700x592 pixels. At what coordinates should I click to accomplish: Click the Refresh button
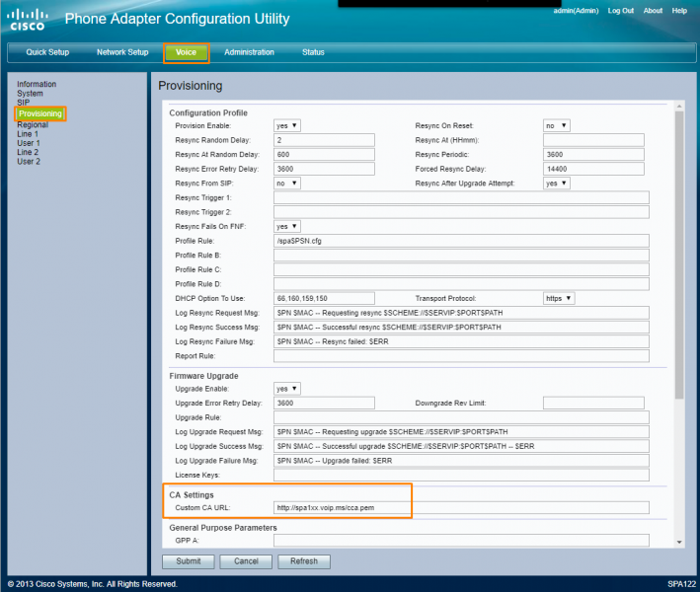click(x=304, y=561)
